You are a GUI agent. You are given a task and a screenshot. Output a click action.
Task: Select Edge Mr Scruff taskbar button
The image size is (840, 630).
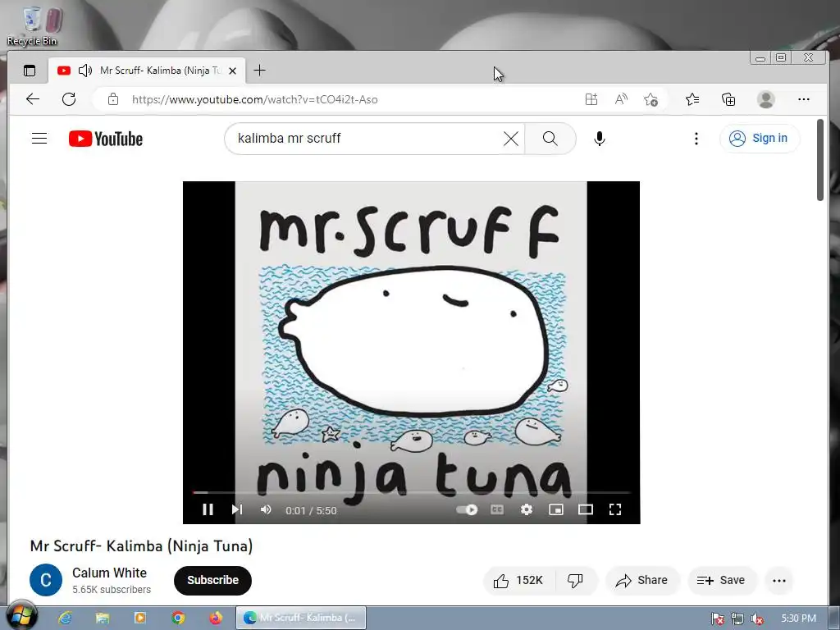click(x=301, y=618)
